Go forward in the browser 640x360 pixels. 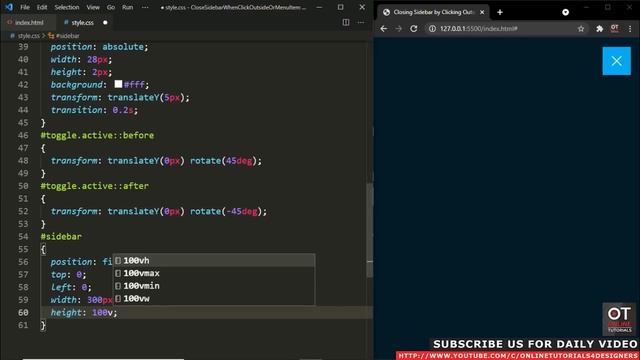click(x=399, y=29)
